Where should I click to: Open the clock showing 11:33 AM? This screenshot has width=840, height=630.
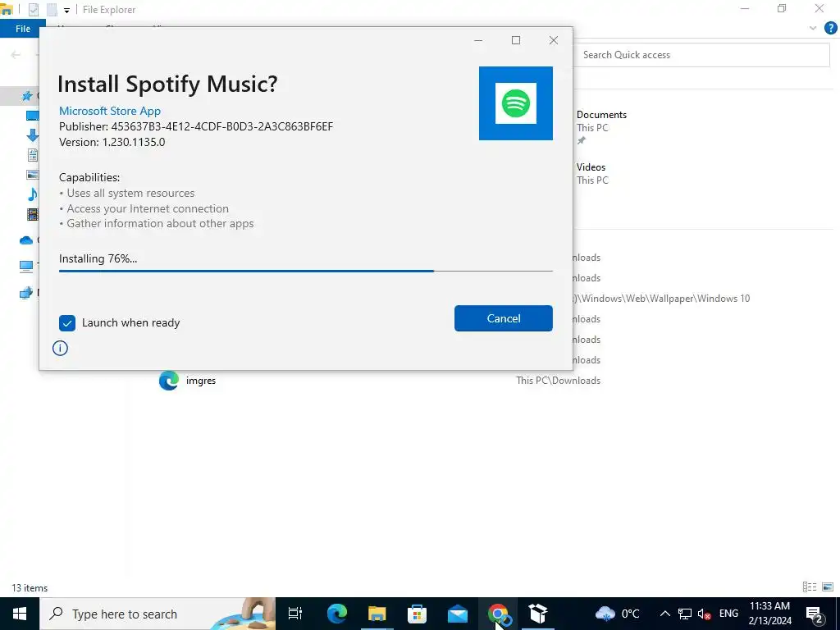(769, 614)
